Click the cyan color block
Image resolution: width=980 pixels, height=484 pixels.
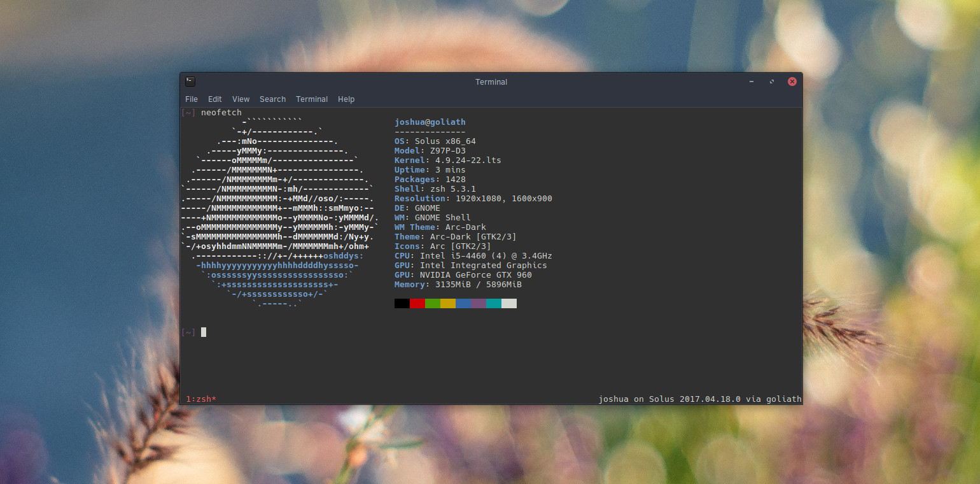(494, 304)
